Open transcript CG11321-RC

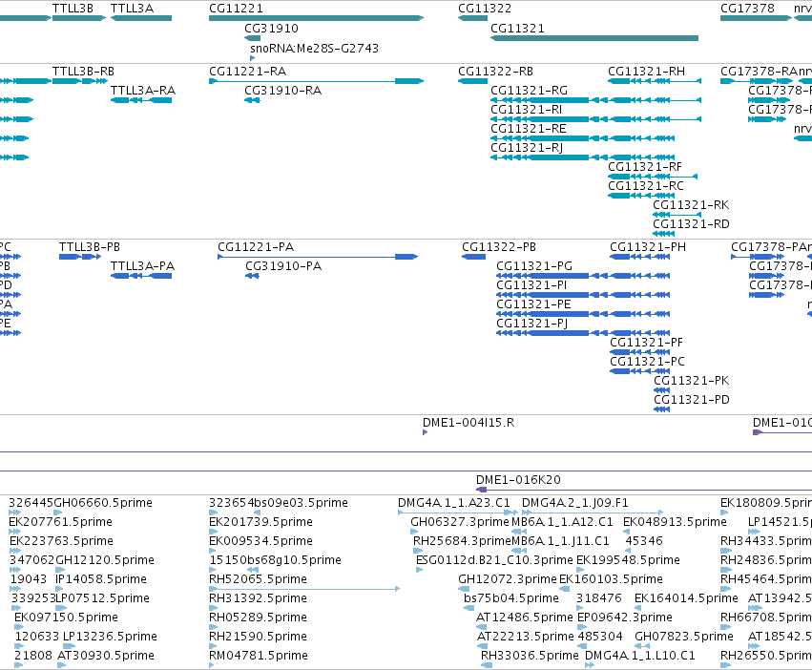point(646,185)
